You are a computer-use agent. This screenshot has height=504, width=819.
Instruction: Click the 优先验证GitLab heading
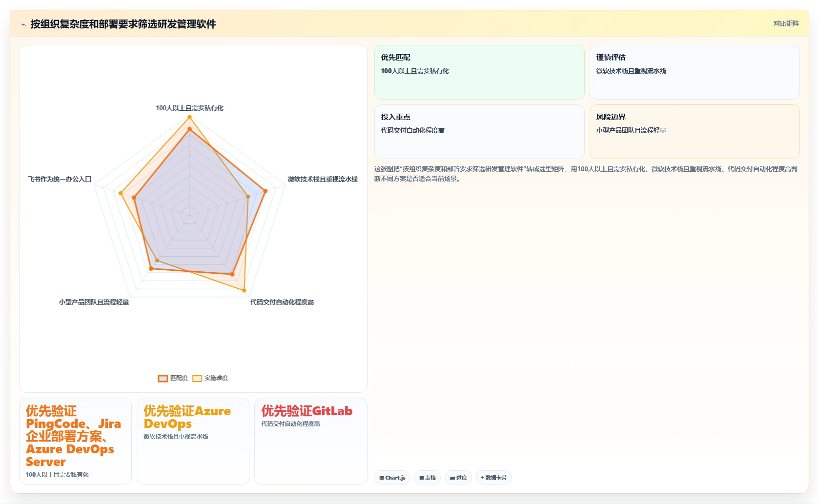click(x=307, y=411)
